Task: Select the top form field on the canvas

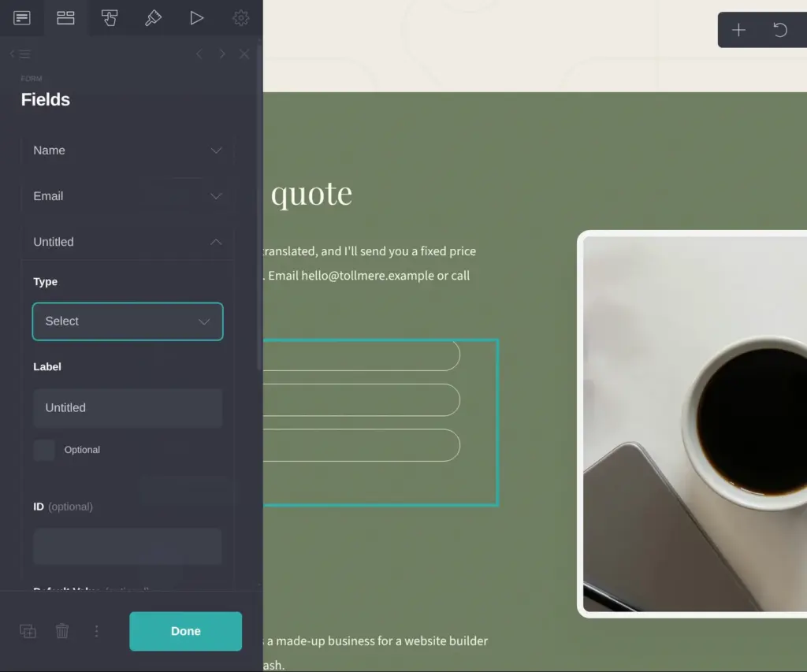Action: (x=361, y=355)
